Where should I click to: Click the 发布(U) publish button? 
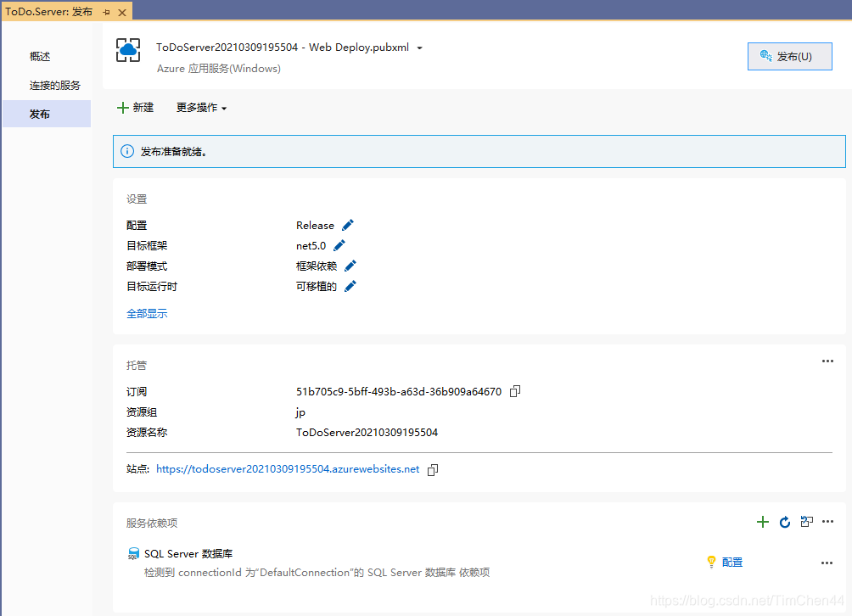pyautogui.click(x=789, y=57)
